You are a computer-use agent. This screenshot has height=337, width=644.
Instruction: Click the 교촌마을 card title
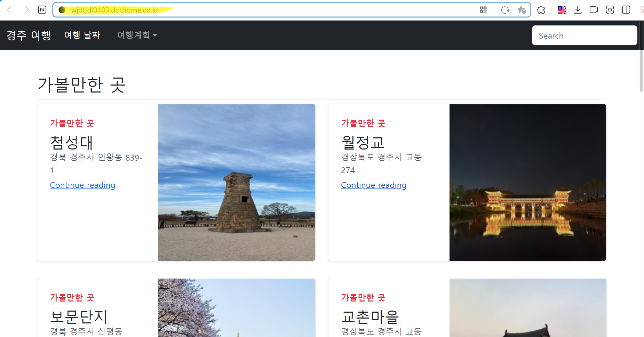pyautogui.click(x=370, y=317)
